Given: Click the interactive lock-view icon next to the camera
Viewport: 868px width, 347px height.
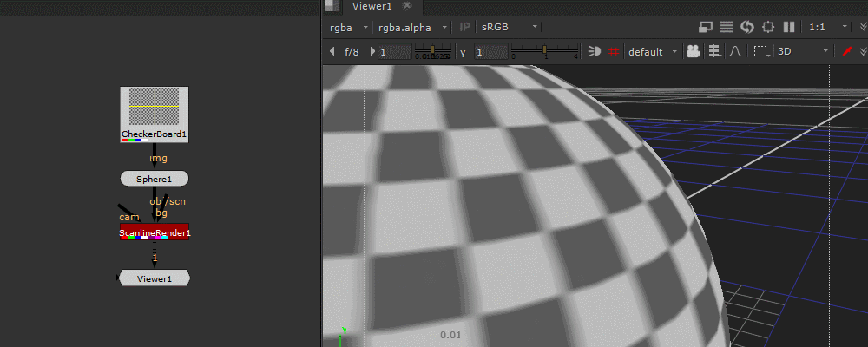Looking at the screenshot, I should 714,51.
